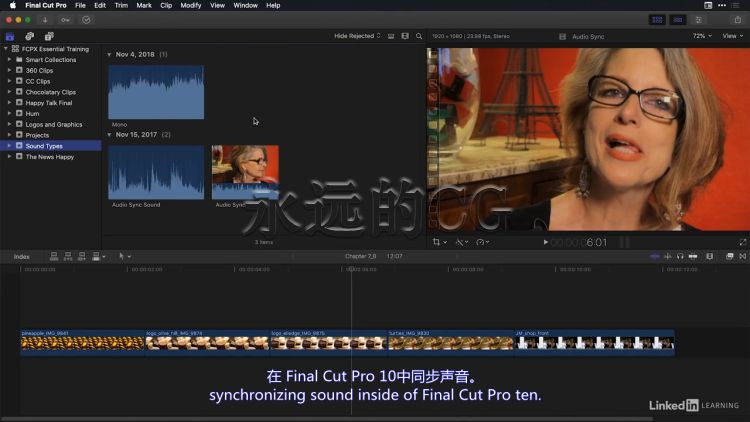The width and height of the screenshot is (750, 422).
Task: Play the viewer clip
Action: click(545, 242)
